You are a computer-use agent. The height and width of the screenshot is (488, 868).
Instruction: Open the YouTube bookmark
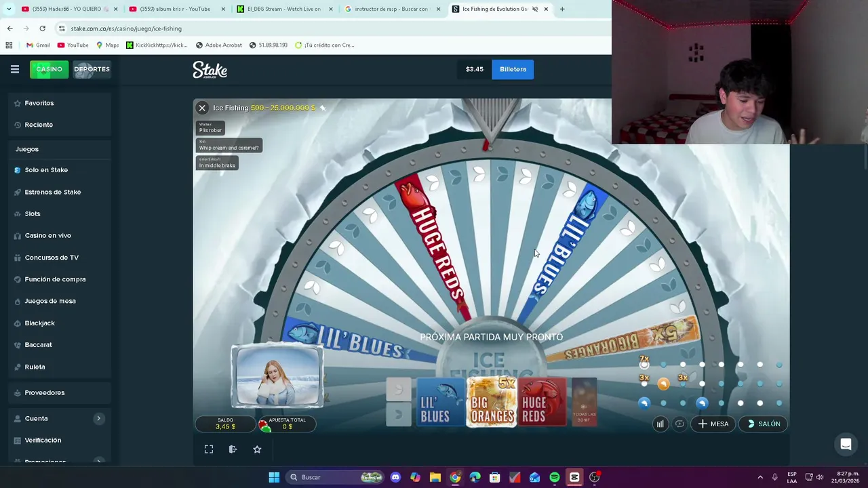[x=73, y=45]
